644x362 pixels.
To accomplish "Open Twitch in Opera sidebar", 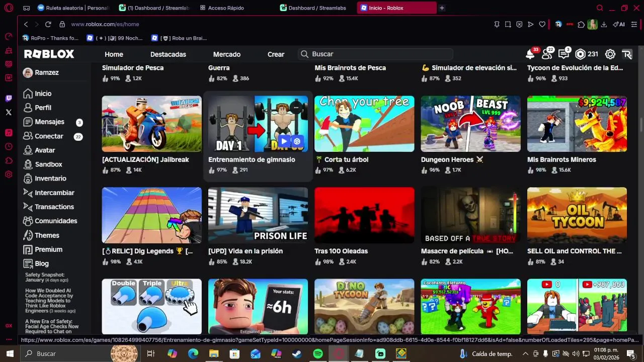I will click(9, 99).
